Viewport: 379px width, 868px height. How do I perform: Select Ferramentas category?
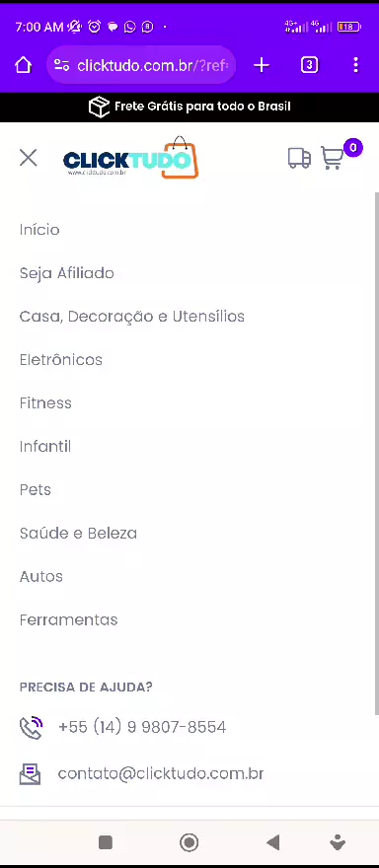coord(69,620)
